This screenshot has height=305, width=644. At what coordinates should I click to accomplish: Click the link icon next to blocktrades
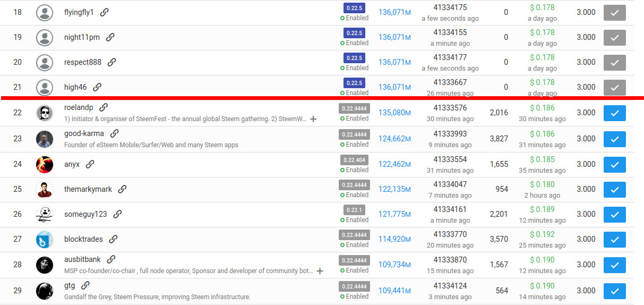point(113,239)
